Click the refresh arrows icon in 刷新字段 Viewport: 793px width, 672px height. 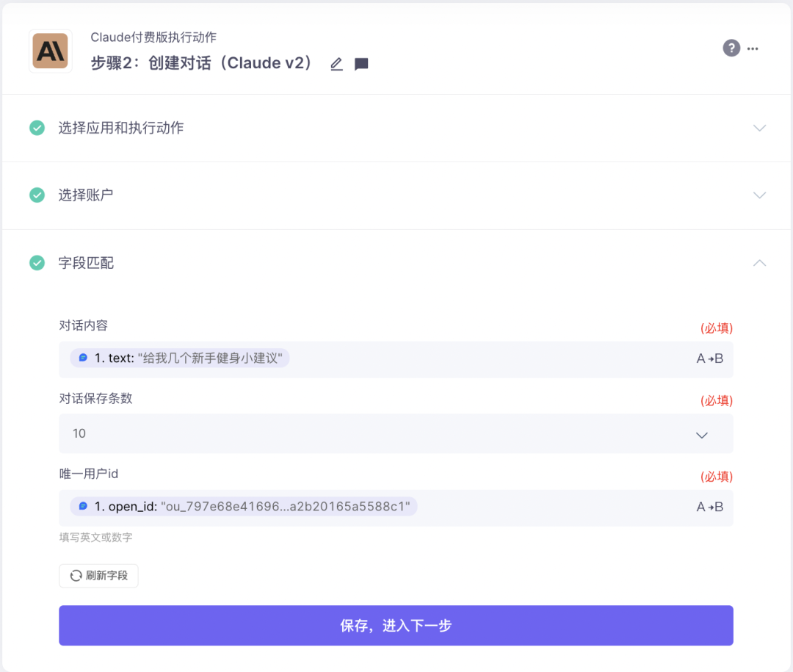point(76,576)
